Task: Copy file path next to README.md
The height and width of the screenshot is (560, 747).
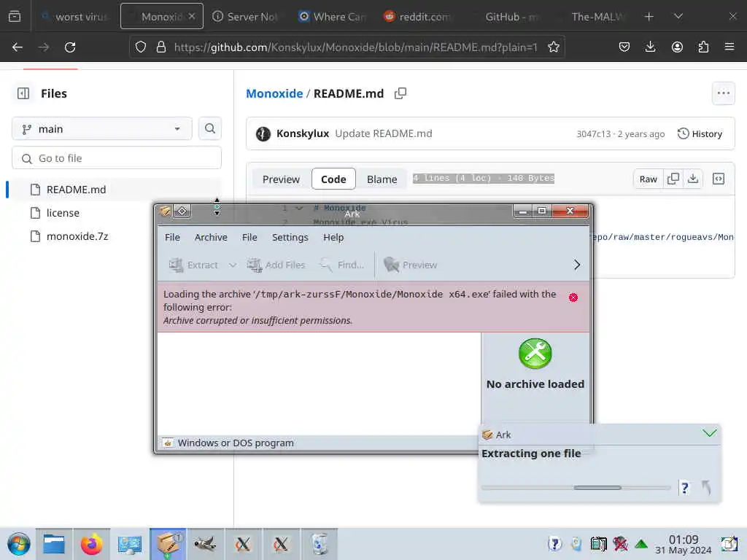Action: click(x=400, y=93)
